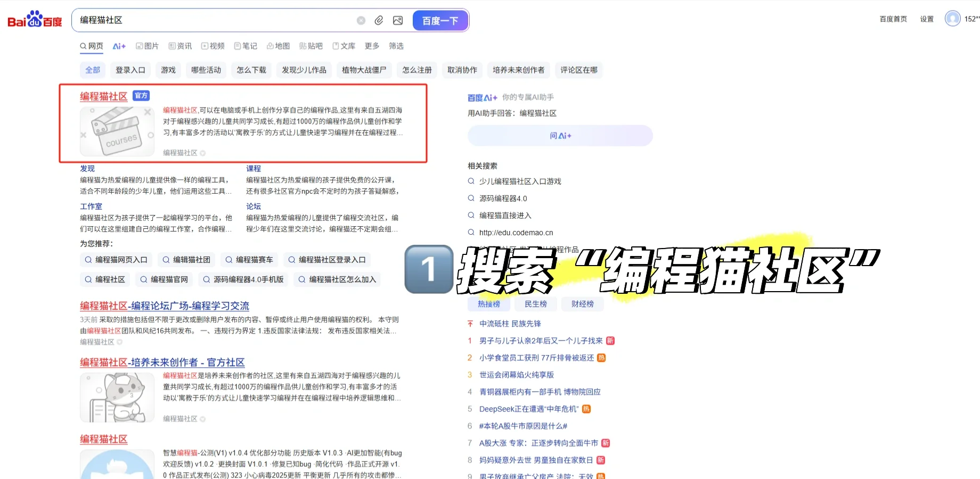Click the AI+ sparkle icon in the navigation bar
Screen dimensions: 980x479
[x=119, y=46]
